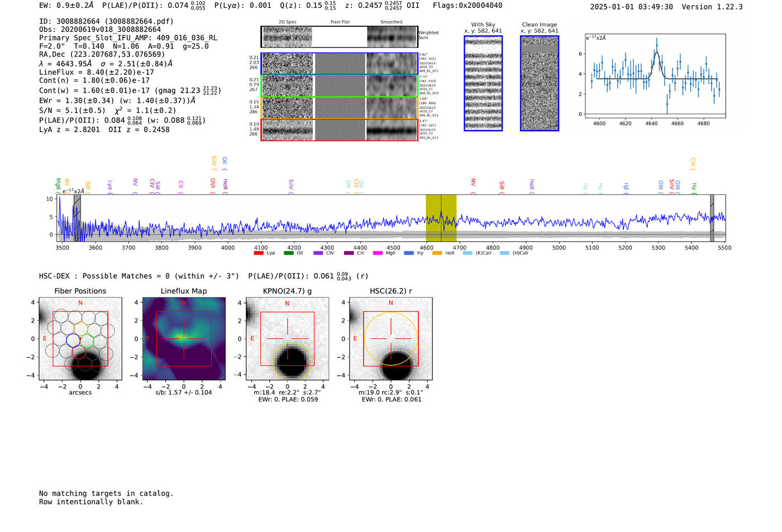This screenshot has width=782, height=532.
Task: Click the KPNO(24.7) g image
Action: (287, 339)
